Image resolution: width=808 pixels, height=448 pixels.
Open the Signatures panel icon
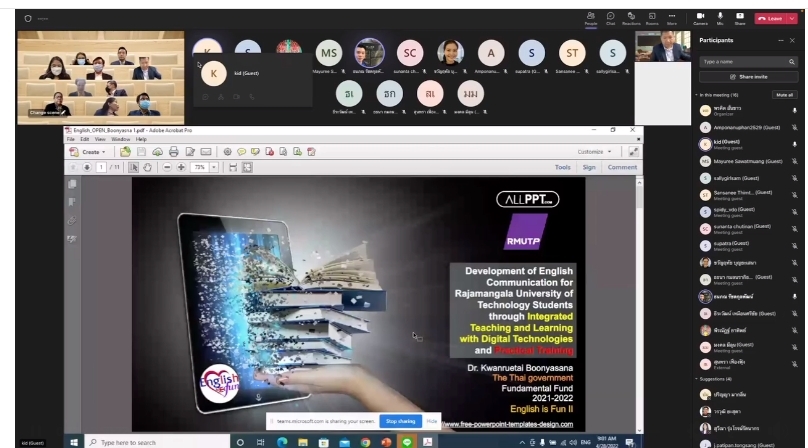point(72,239)
